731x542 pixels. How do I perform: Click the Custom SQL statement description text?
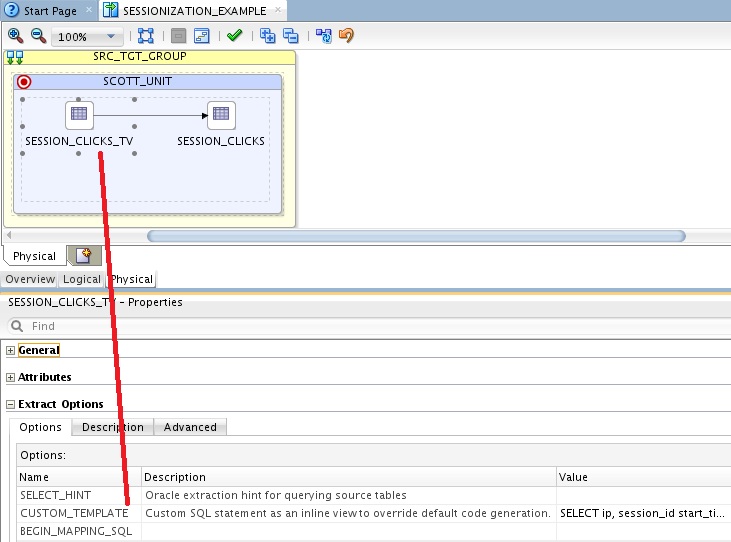click(x=348, y=513)
